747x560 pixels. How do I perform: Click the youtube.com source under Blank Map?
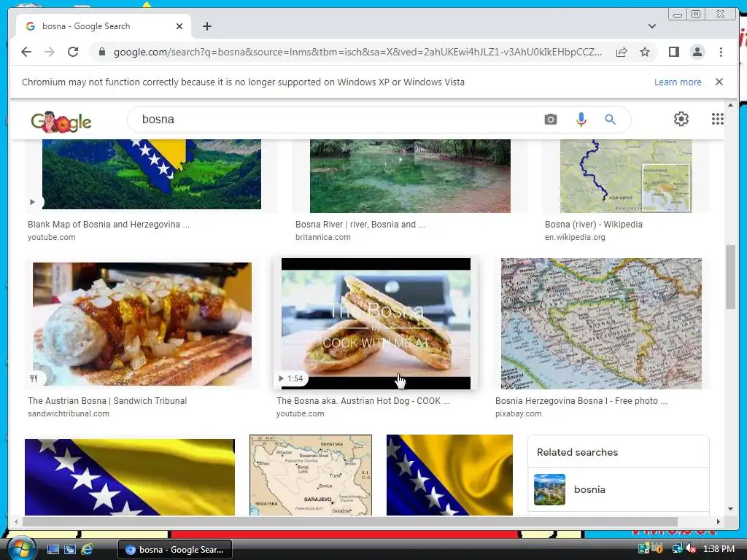[x=52, y=237]
